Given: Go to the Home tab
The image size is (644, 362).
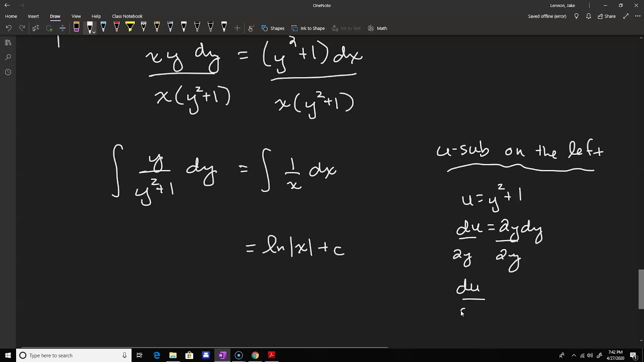Looking at the screenshot, I should point(11,16).
